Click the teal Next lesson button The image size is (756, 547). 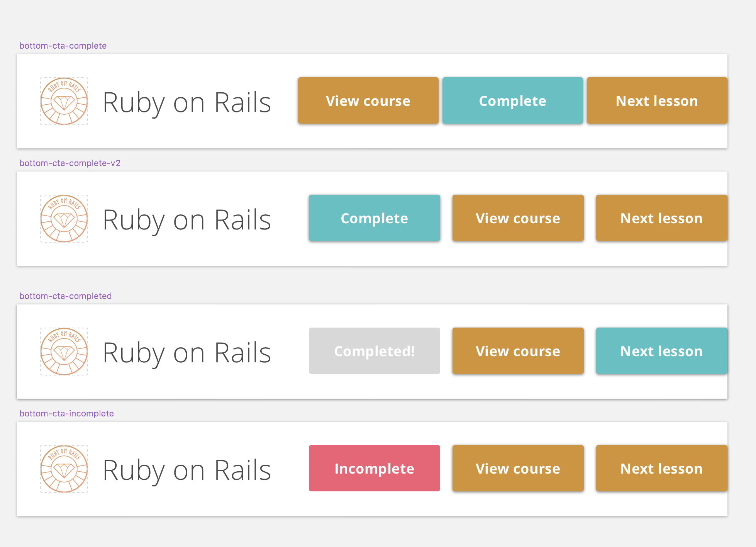[x=661, y=351]
